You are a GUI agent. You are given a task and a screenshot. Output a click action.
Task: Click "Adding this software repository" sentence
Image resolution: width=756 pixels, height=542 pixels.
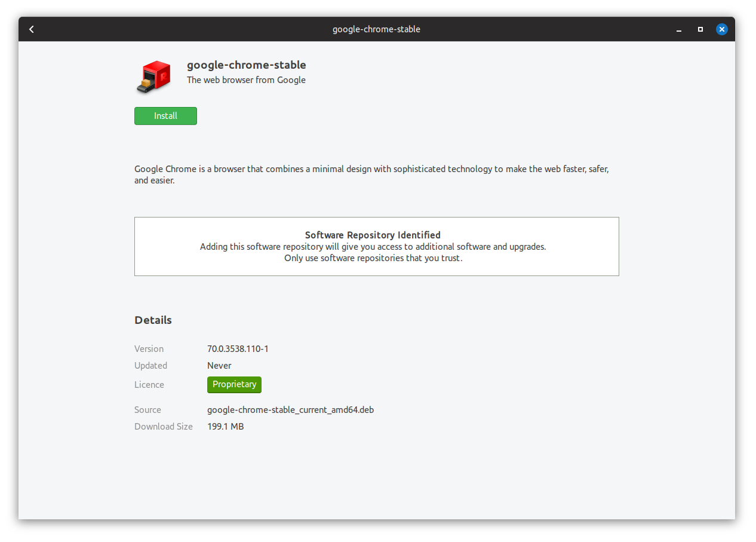pyautogui.click(x=373, y=247)
